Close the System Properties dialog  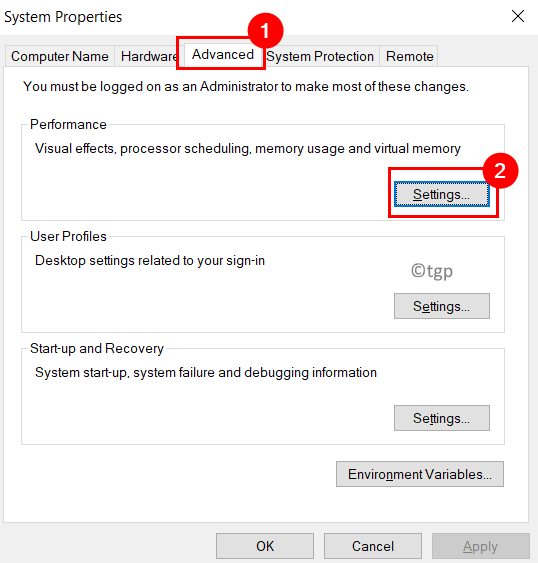pyautogui.click(x=518, y=16)
